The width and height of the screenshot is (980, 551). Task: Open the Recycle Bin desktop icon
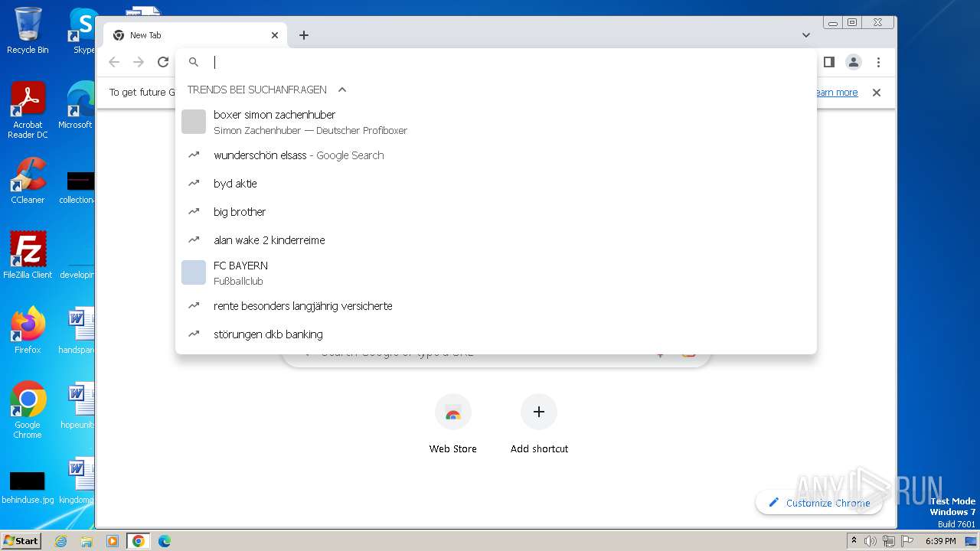tap(28, 31)
